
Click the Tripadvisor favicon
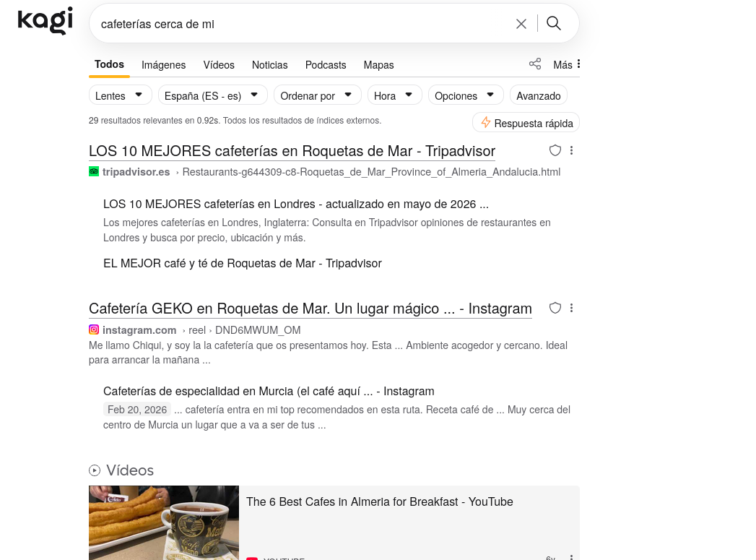click(94, 172)
